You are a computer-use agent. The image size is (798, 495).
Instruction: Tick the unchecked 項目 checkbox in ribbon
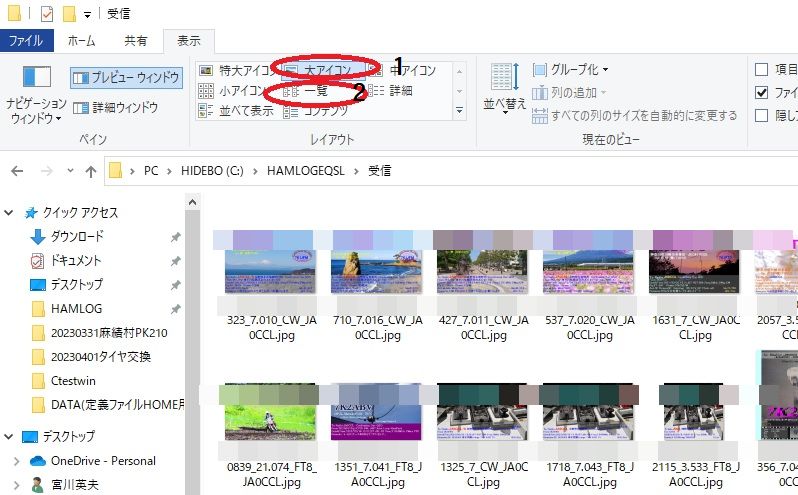[762, 69]
